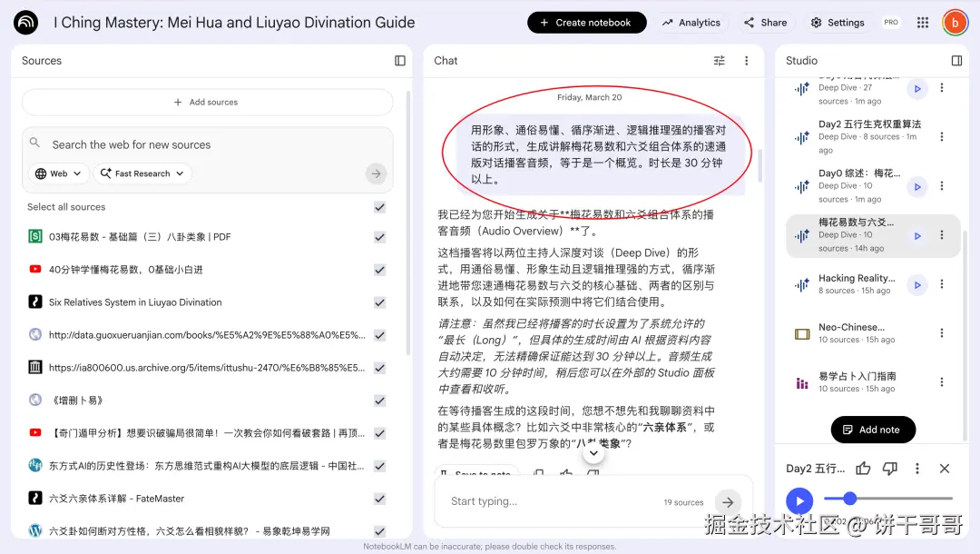Open Settings menu

click(x=838, y=23)
